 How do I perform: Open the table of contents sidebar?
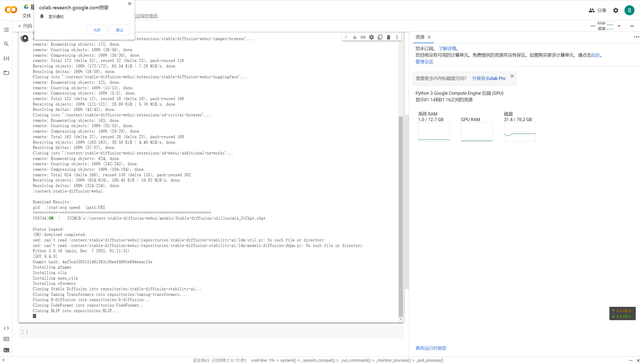coord(6,30)
